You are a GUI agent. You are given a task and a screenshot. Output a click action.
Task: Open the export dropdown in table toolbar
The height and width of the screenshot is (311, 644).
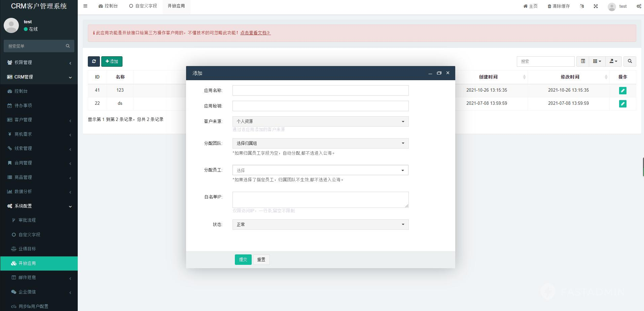[x=613, y=61]
